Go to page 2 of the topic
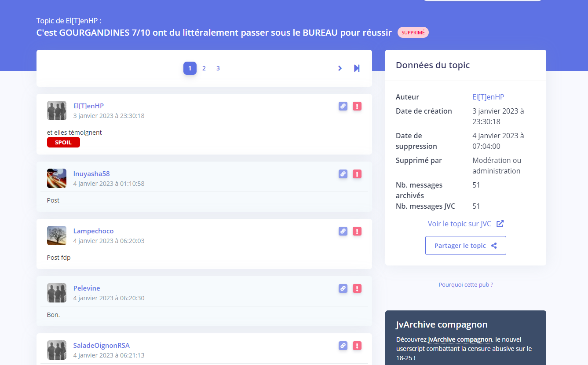Viewport: 588px width, 365px height. [x=204, y=68]
